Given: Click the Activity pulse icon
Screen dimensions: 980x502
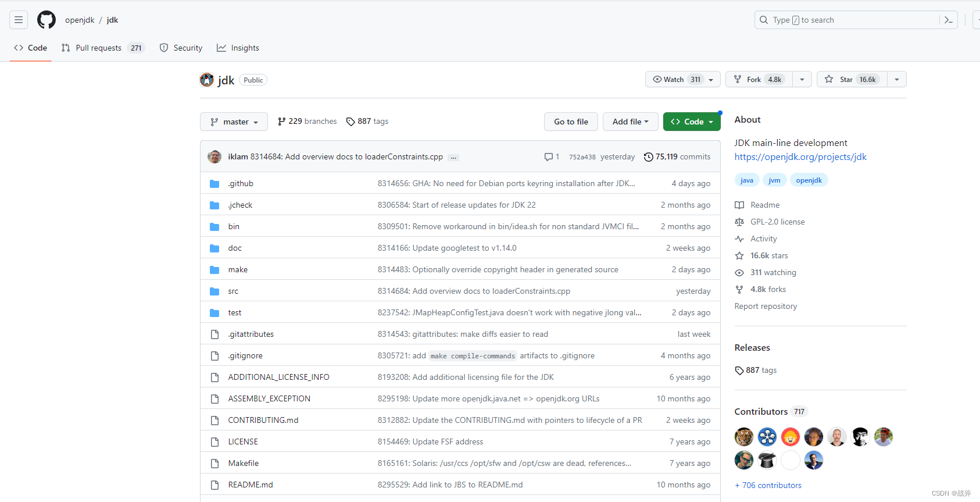Looking at the screenshot, I should pos(739,238).
